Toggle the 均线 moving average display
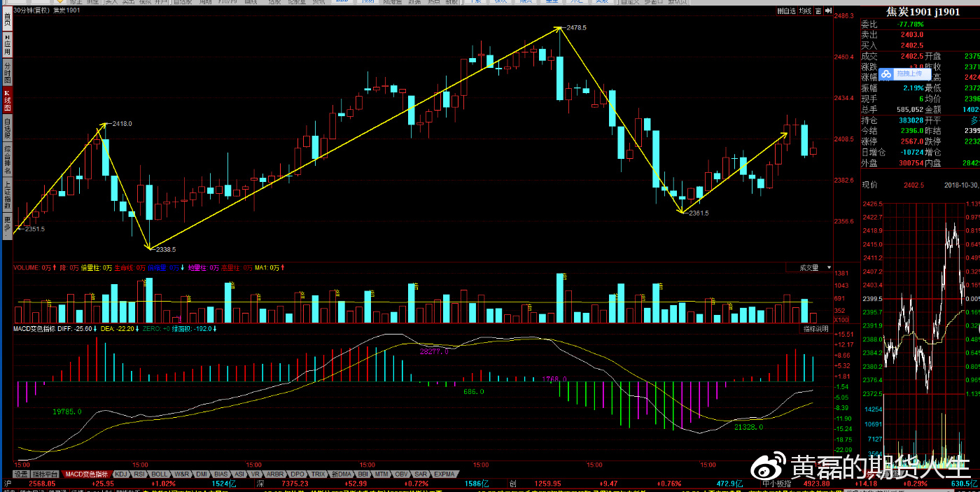Image resolution: width=980 pixels, height=492 pixels. pyautogui.click(x=805, y=10)
